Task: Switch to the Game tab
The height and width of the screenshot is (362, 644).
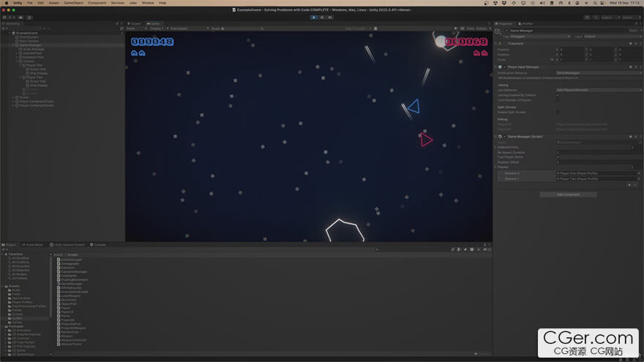Action: (x=154, y=24)
